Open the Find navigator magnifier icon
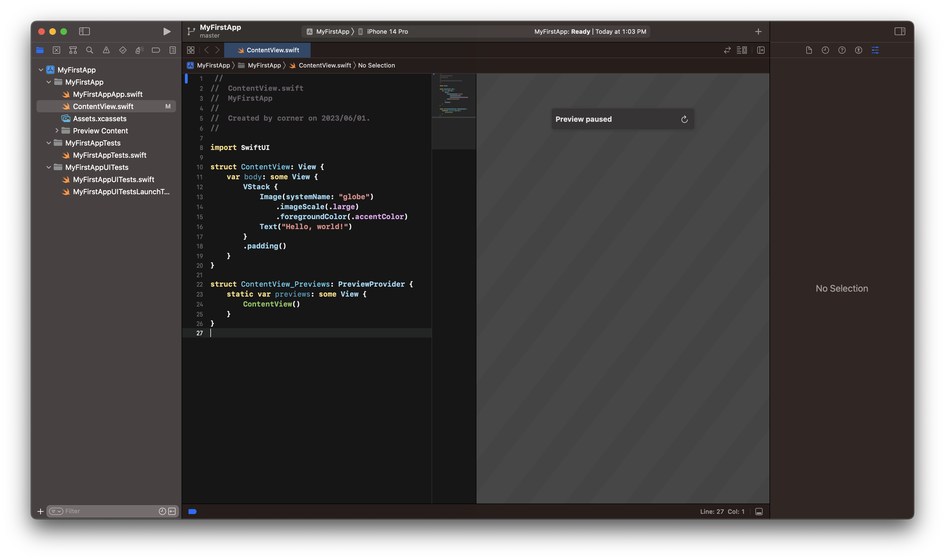This screenshot has height=560, width=945. point(89,50)
